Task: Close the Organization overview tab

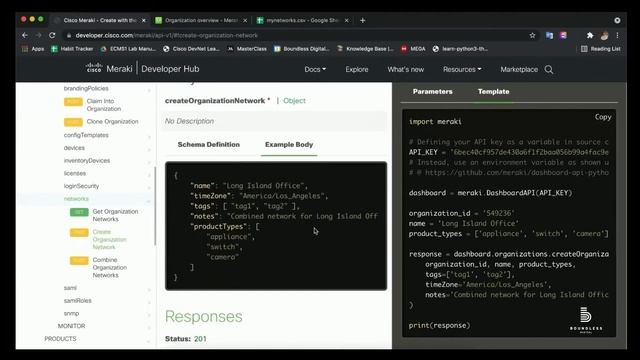Action: pyautogui.click(x=245, y=20)
